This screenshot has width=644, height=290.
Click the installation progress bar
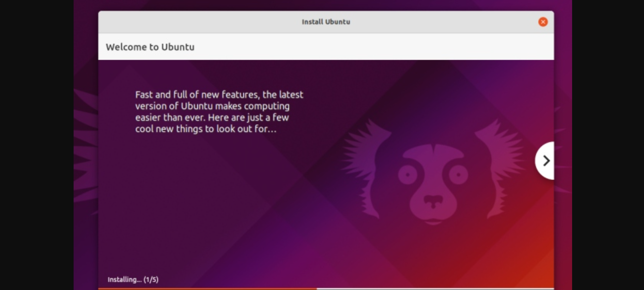[x=326, y=289]
